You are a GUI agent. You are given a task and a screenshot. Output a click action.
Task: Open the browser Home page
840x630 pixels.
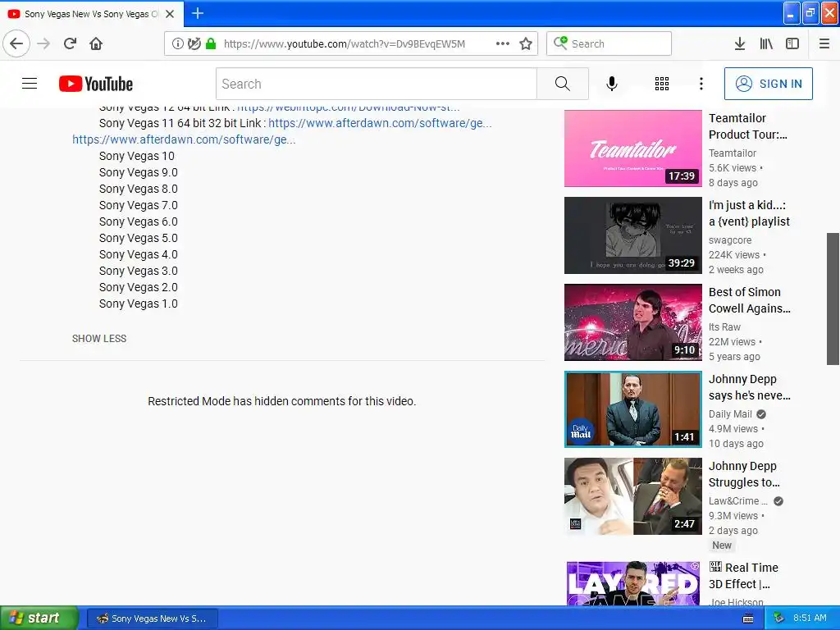point(96,43)
